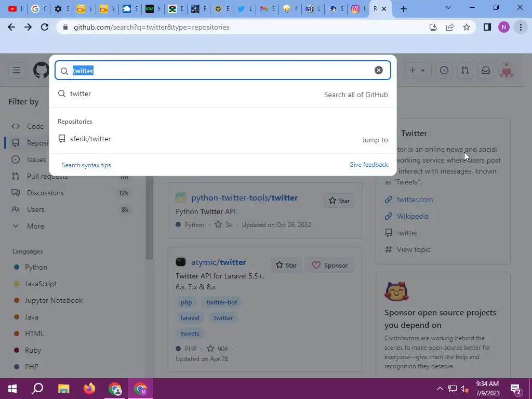Click the 906 stars count
The height and width of the screenshot is (399, 532).
[x=218, y=349]
